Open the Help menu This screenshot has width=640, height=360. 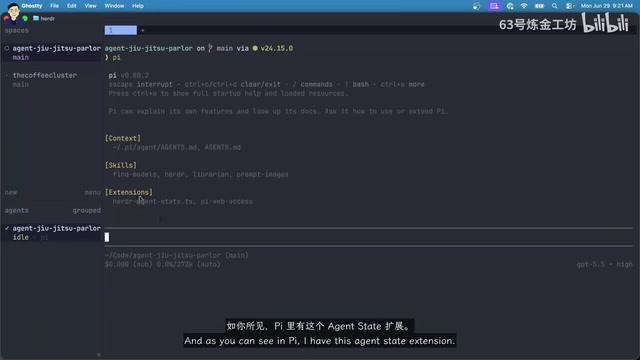pos(138,6)
